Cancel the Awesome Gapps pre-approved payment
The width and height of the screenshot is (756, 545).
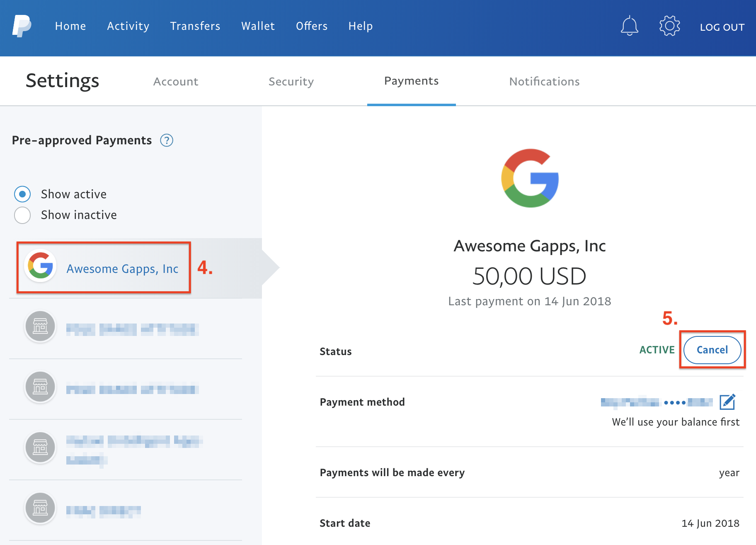[x=712, y=350]
